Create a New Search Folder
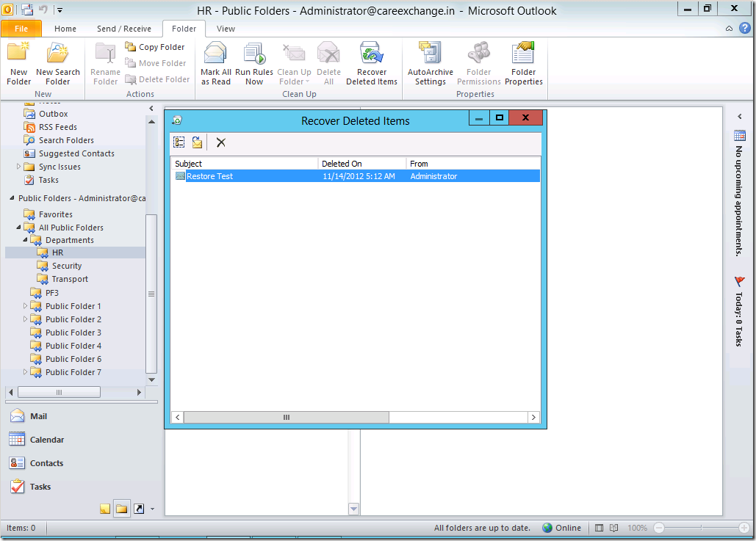The width and height of the screenshot is (756, 541). click(58, 63)
